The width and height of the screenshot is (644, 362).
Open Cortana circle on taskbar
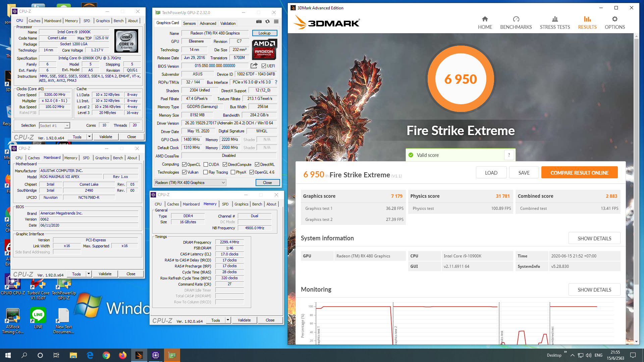[x=40, y=355]
